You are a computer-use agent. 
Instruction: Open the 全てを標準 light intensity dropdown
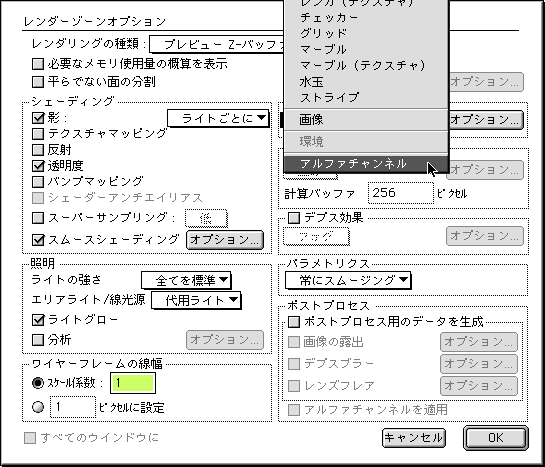(186, 280)
